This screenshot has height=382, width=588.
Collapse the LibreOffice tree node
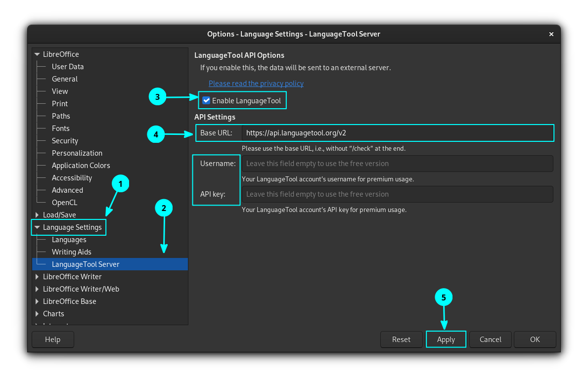37,54
